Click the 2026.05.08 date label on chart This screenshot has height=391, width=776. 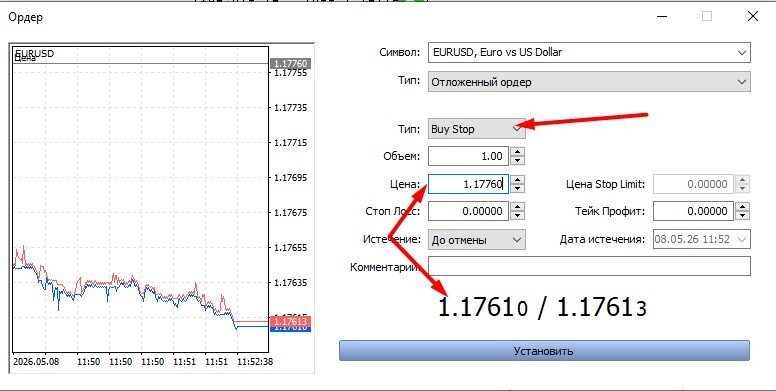tap(36, 362)
